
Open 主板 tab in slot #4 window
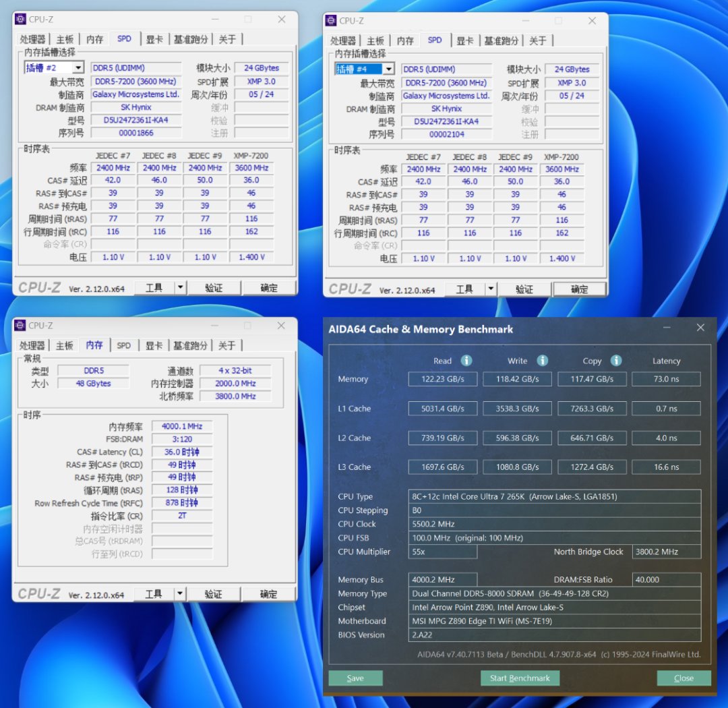[x=375, y=40]
